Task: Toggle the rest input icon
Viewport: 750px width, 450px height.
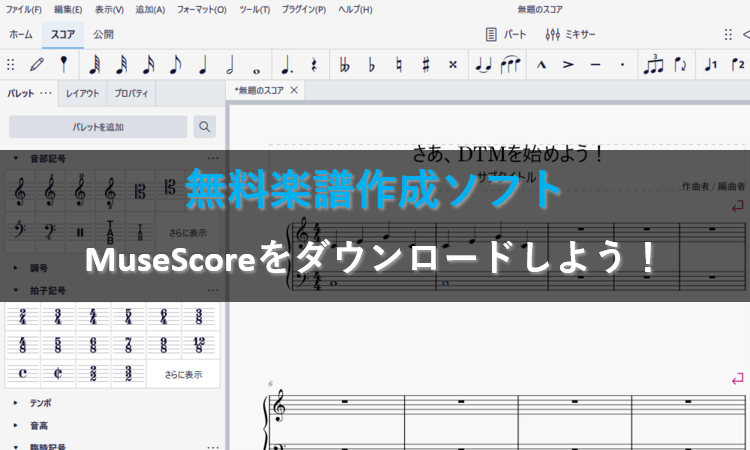Action: point(314,65)
